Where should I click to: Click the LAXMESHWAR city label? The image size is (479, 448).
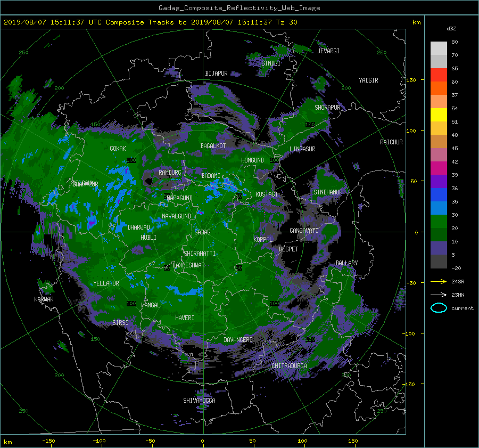[188, 265]
